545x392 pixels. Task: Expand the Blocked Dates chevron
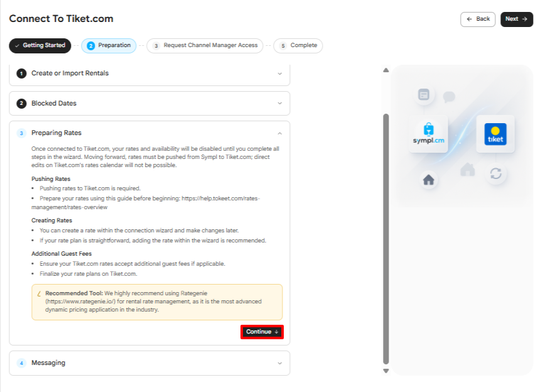click(280, 103)
